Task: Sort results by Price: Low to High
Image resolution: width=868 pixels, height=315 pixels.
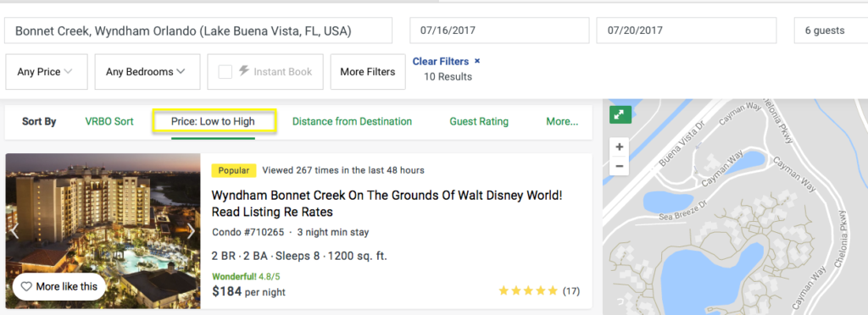Action: click(213, 122)
